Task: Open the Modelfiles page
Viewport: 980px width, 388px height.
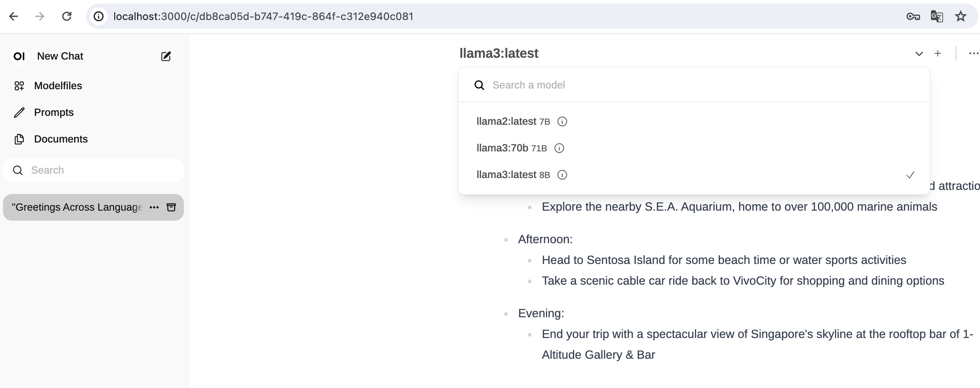Action: coord(58,86)
